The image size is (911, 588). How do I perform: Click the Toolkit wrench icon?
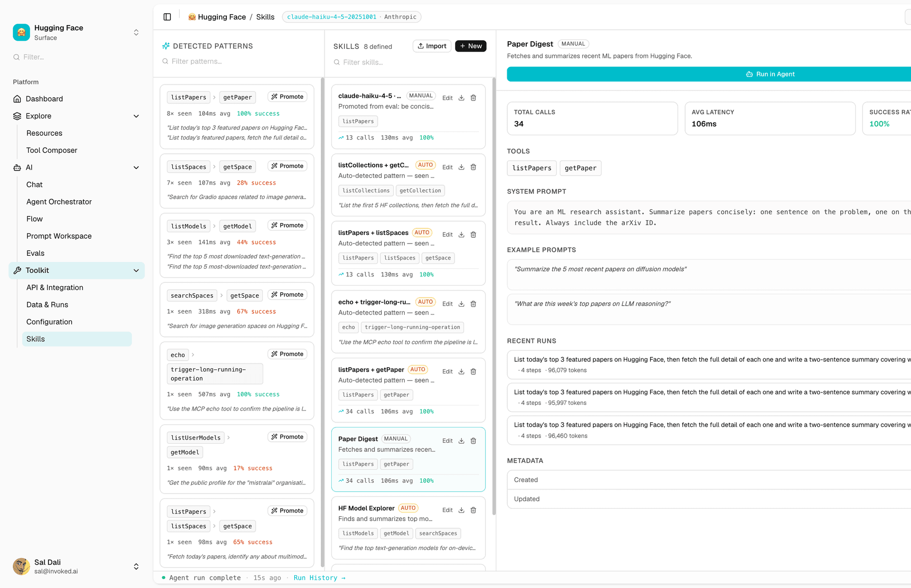[17, 271]
